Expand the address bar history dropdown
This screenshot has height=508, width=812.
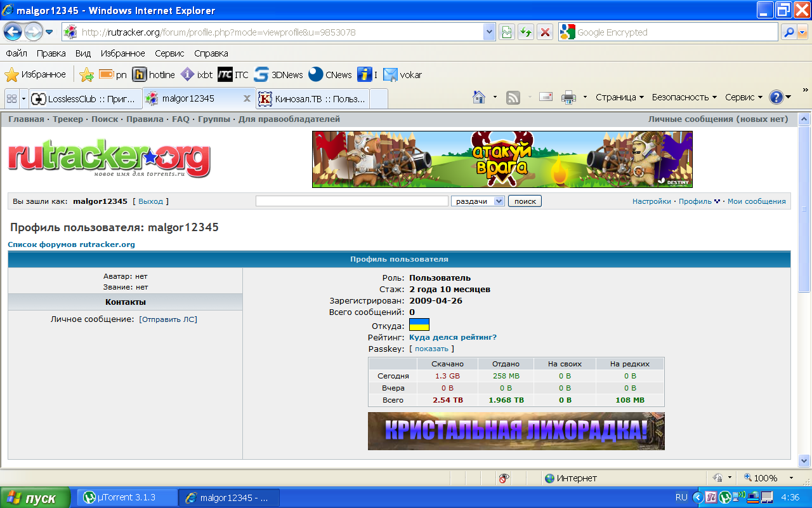click(x=489, y=32)
